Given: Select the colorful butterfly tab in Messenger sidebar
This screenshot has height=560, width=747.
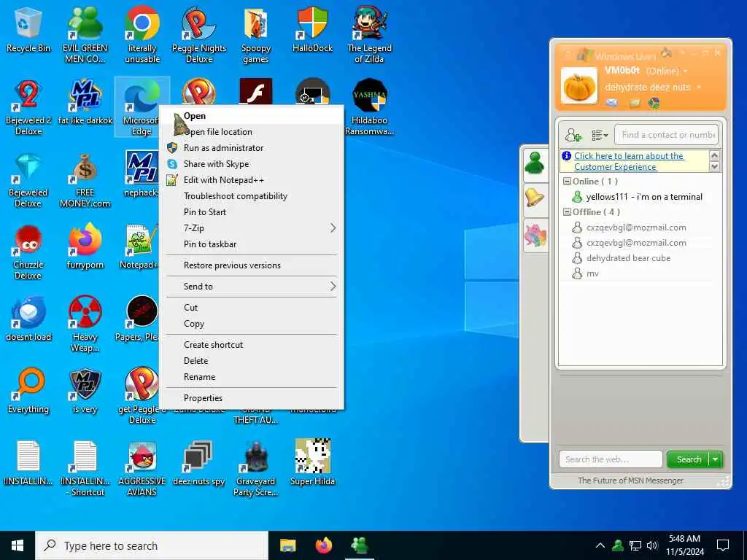Looking at the screenshot, I should click(535, 235).
